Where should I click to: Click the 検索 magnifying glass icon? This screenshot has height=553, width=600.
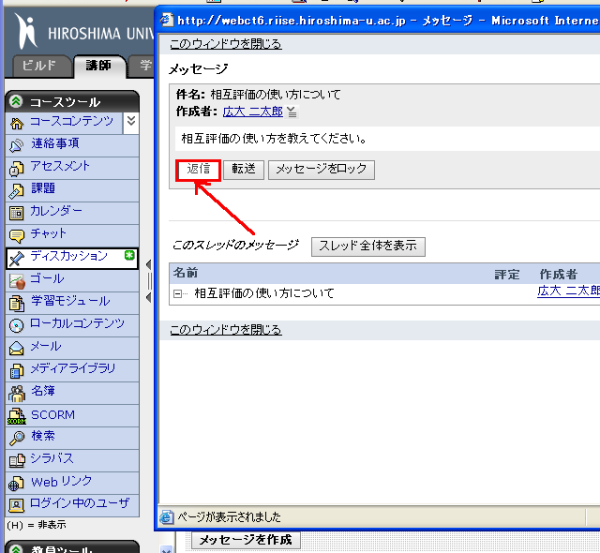tap(16, 438)
